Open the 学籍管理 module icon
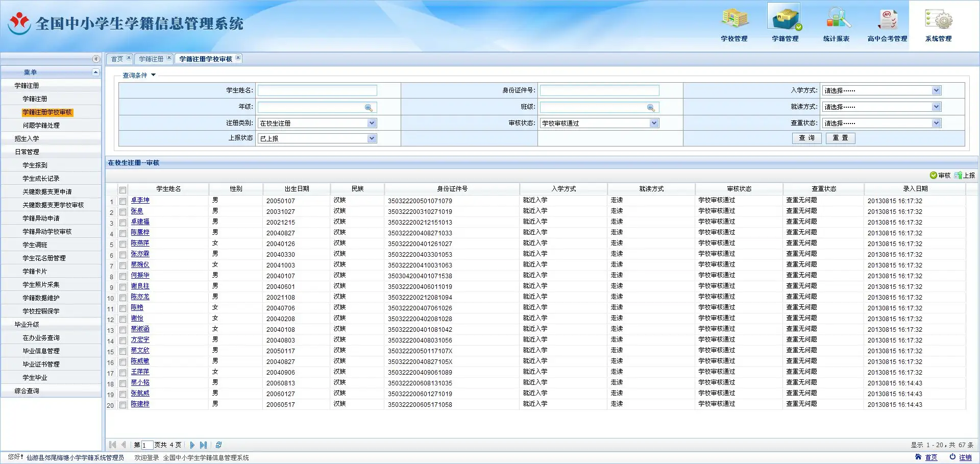Image resolution: width=980 pixels, height=464 pixels. (785, 24)
